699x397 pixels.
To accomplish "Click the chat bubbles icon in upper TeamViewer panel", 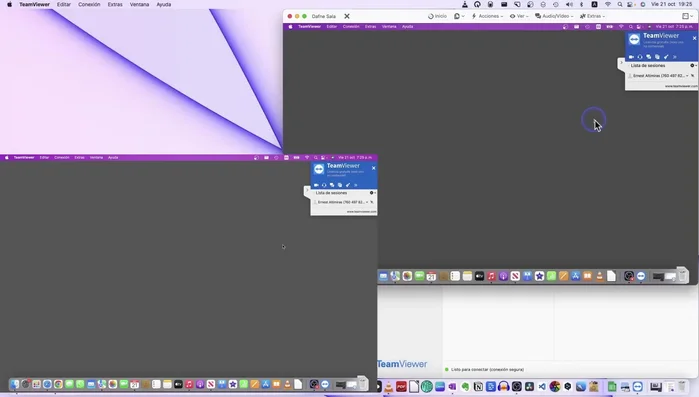I will tap(649, 57).
